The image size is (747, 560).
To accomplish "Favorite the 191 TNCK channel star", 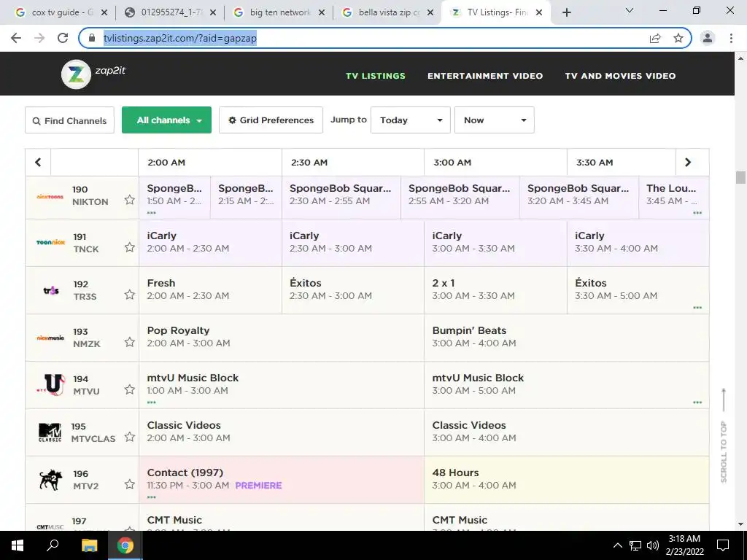I will pos(130,247).
